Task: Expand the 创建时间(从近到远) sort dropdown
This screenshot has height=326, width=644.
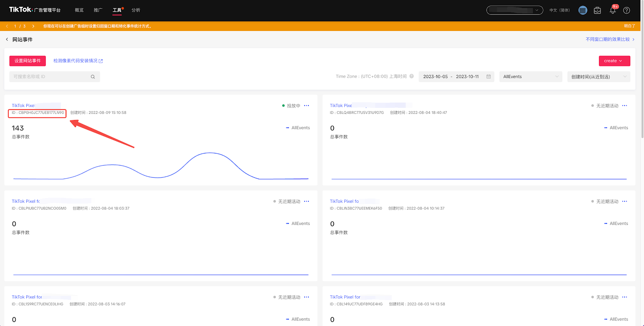Action: [x=599, y=76]
